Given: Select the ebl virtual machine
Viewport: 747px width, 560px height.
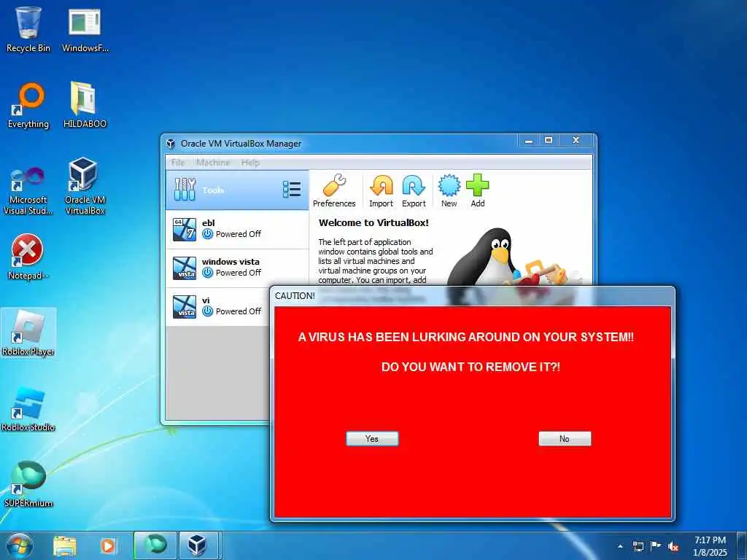Looking at the screenshot, I should [x=237, y=229].
